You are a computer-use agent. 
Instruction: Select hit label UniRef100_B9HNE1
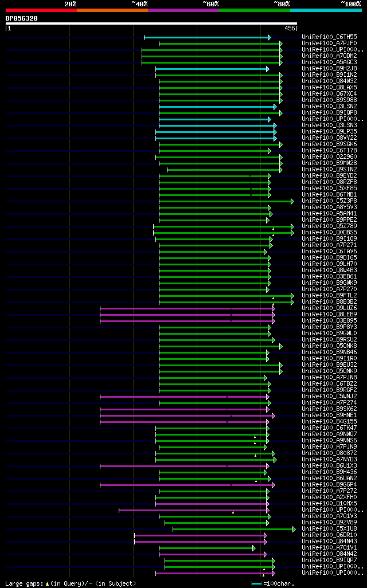coord(330,415)
